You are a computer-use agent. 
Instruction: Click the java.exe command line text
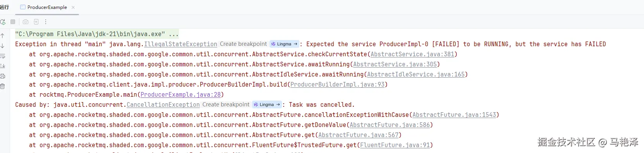click(97, 34)
